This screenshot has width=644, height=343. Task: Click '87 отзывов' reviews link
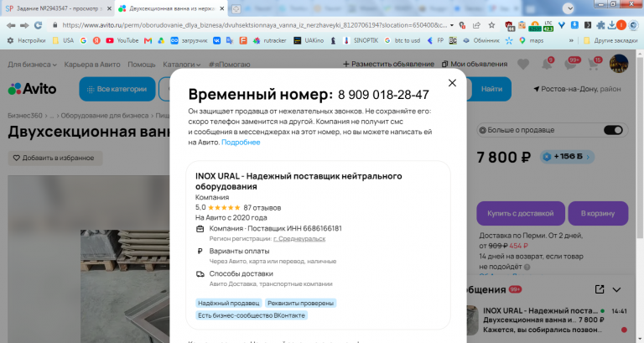coord(262,208)
